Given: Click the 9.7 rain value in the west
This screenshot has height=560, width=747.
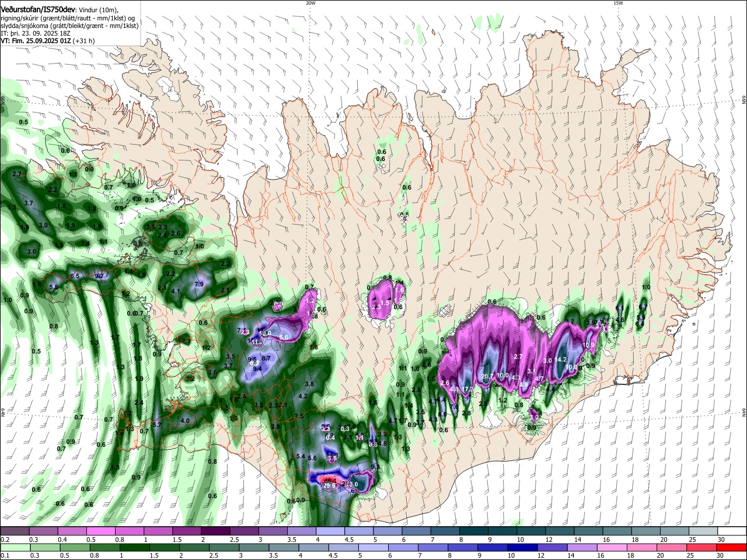Looking at the screenshot, I should pyautogui.click(x=99, y=276).
